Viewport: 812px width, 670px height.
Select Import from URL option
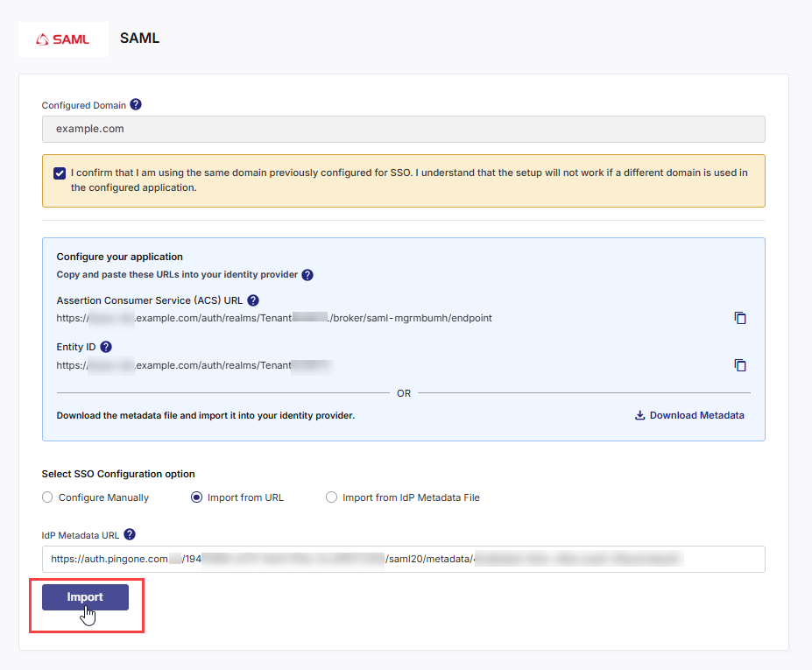click(198, 497)
